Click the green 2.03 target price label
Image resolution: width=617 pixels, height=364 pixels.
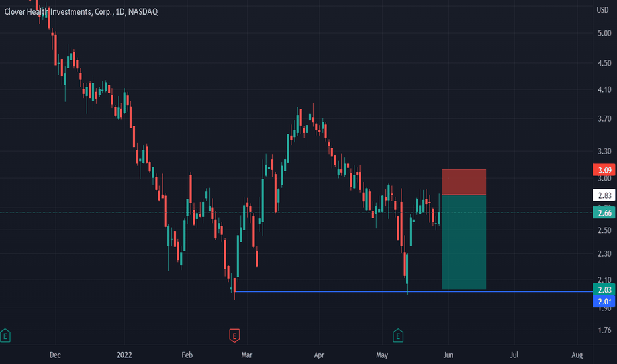(604, 290)
